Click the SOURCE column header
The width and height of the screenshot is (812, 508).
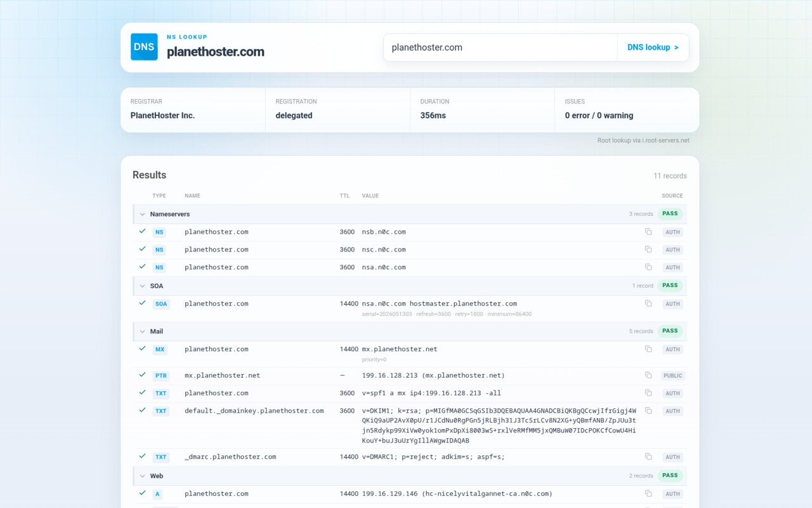pyautogui.click(x=672, y=196)
